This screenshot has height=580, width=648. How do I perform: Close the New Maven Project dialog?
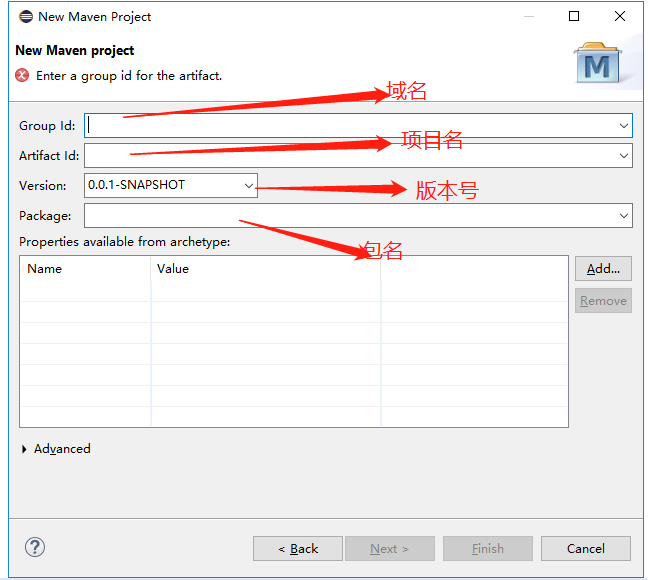(x=619, y=16)
